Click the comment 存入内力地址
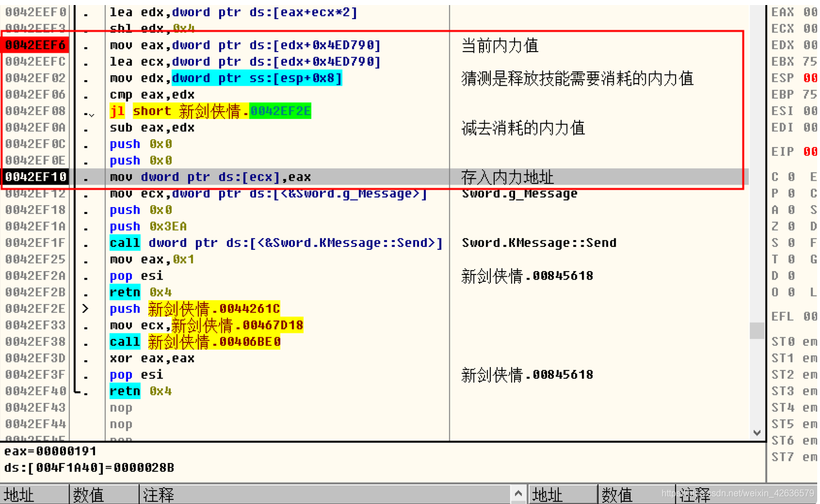Viewport: 820px width, 504px height. [x=508, y=177]
